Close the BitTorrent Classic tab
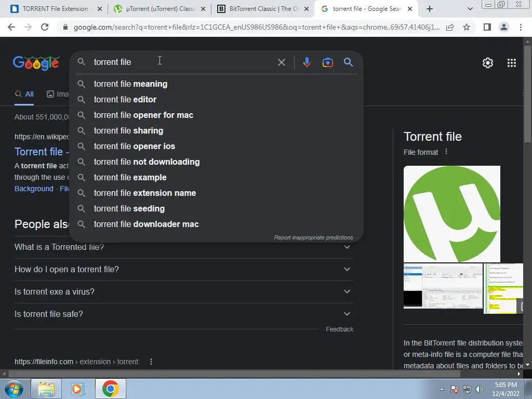 307,9
